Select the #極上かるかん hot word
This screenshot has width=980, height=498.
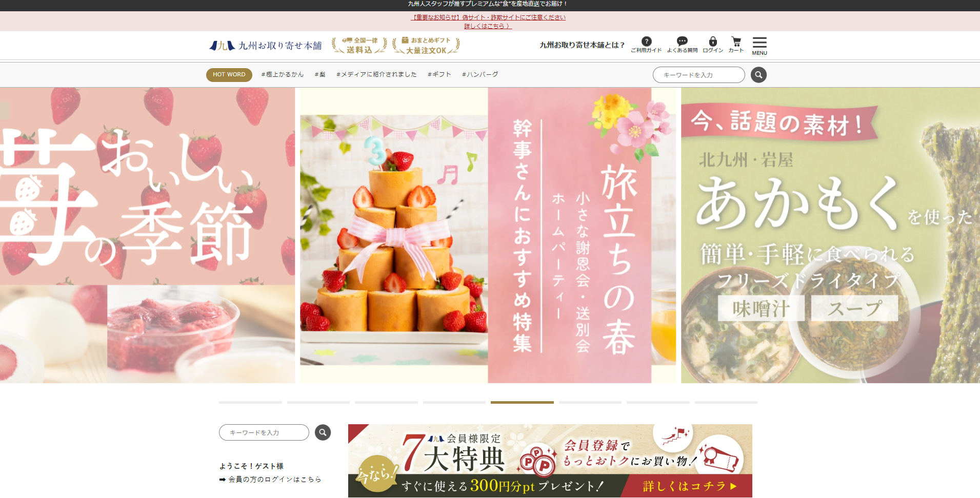[x=283, y=75]
